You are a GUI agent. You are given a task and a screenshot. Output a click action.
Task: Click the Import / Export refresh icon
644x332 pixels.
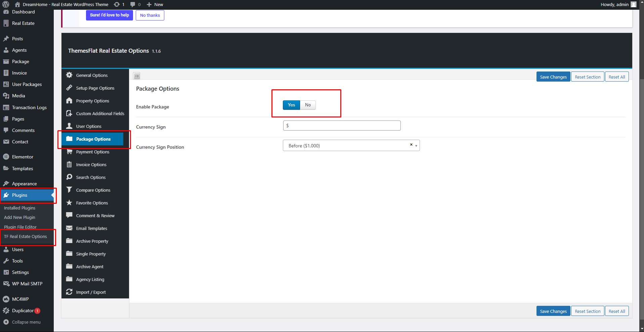click(x=69, y=292)
